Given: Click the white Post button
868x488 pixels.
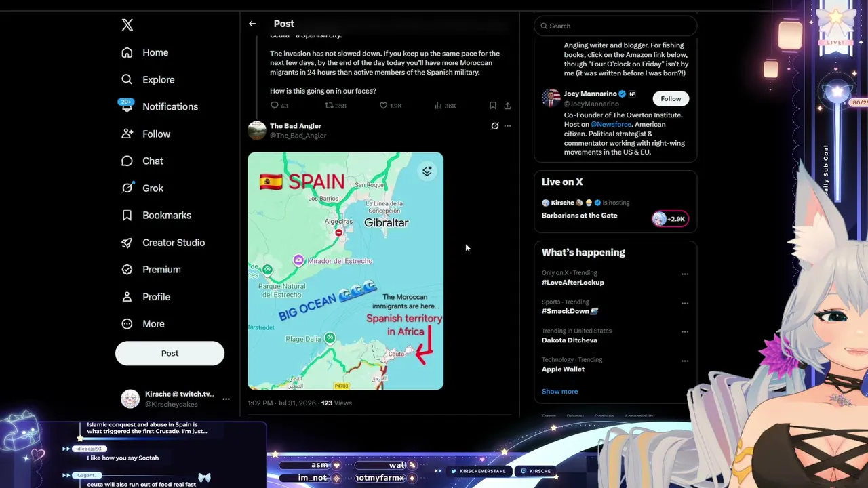Looking at the screenshot, I should pyautogui.click(x=170, y=353).
